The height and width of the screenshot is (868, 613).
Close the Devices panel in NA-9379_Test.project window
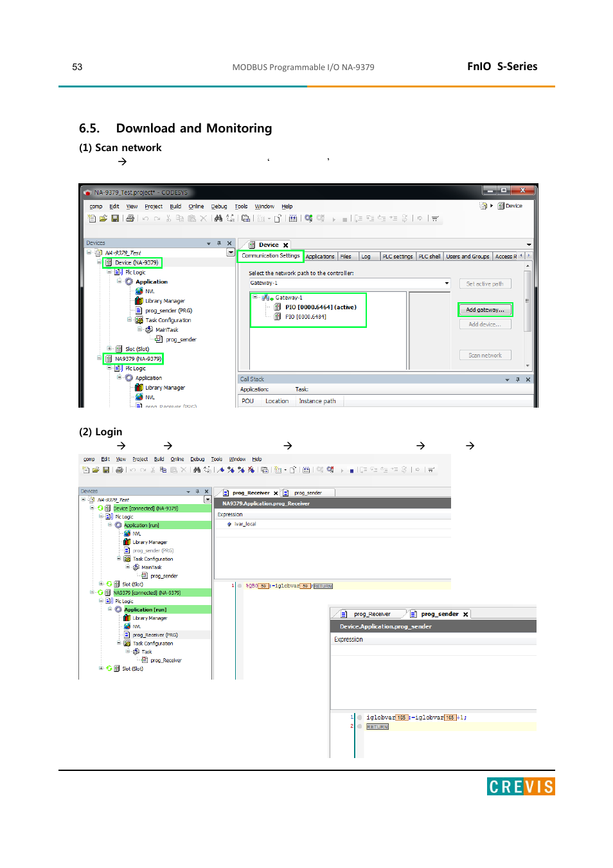coord(229,243)
